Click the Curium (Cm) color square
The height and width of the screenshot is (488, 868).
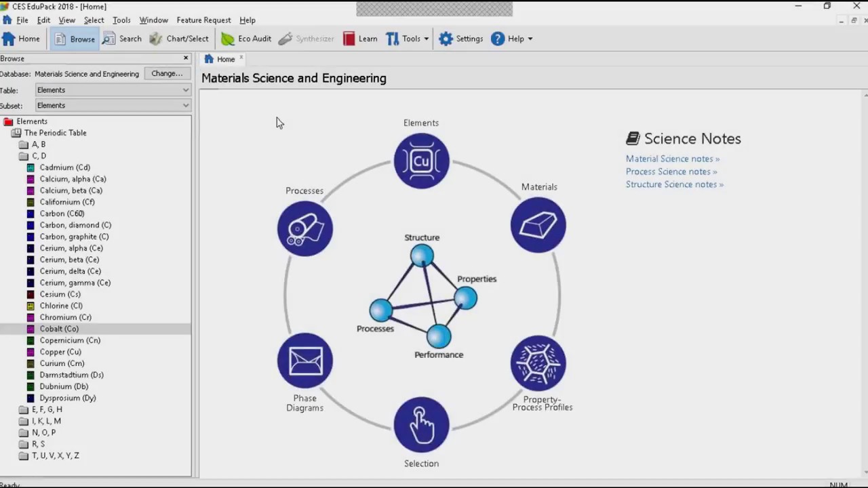click(31, 363)
